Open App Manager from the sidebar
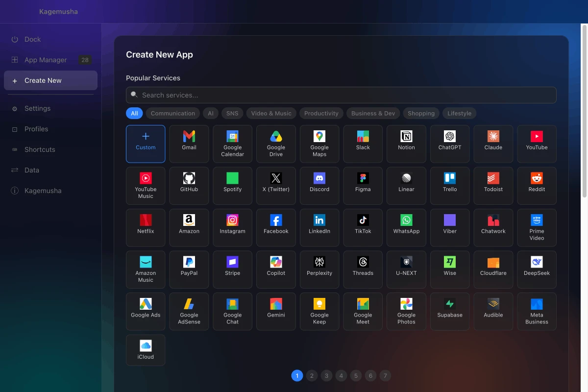 [x=50, y=60]
